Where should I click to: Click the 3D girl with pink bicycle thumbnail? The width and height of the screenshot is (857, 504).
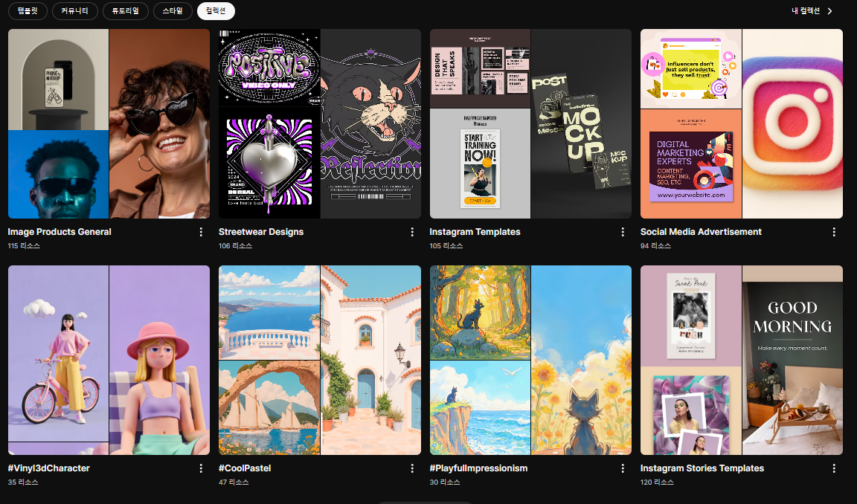tap(59, 354)
